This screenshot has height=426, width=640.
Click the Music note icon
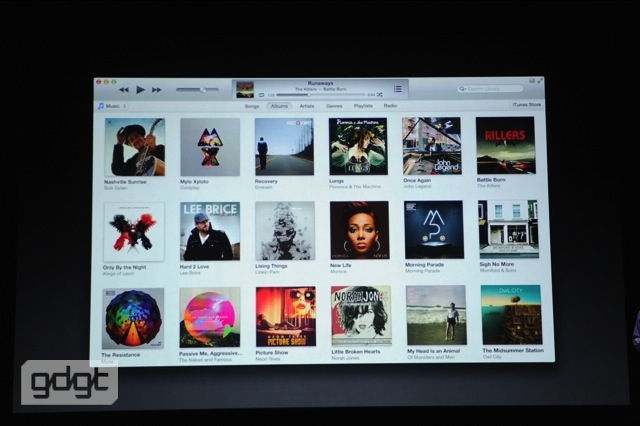[101, 106]
